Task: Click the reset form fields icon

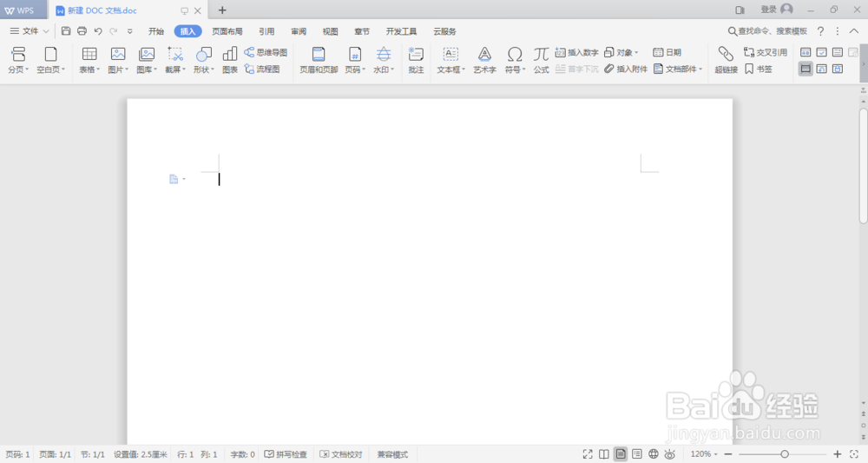Action: coord(821,69)
